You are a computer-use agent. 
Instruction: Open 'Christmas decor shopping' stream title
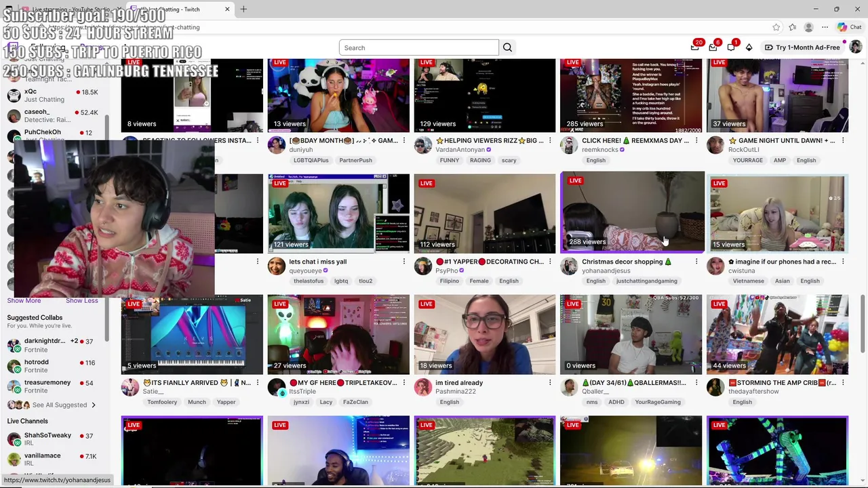[627, 262]
